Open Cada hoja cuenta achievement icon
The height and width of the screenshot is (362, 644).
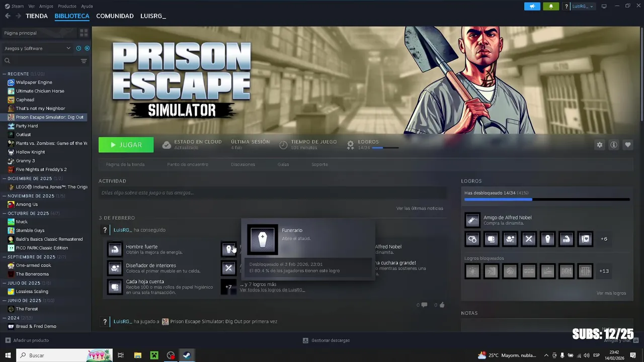point(115,287)
